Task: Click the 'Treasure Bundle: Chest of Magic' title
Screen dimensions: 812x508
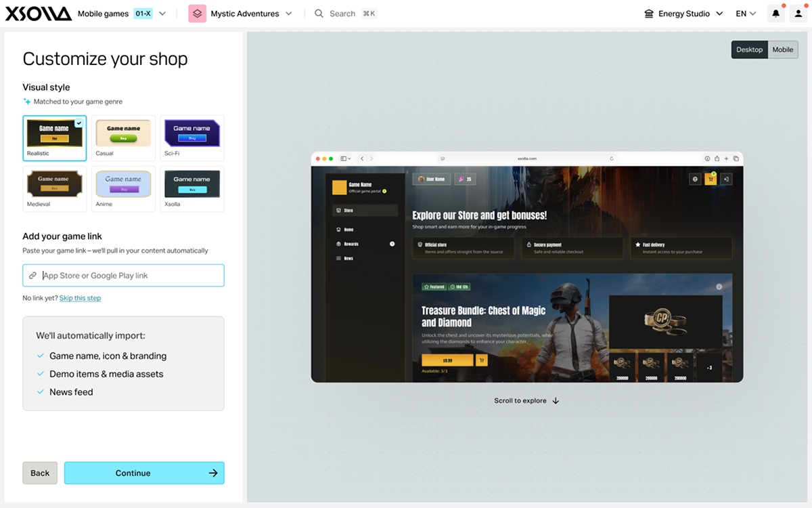Action: (483, 316)
